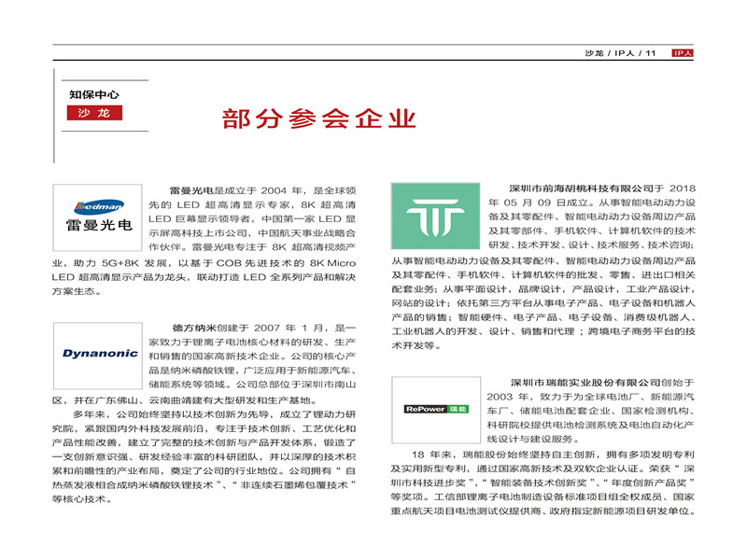Click the red title 部分参会企业
Viewport: 747px width, 560px height.
(318, 119)
